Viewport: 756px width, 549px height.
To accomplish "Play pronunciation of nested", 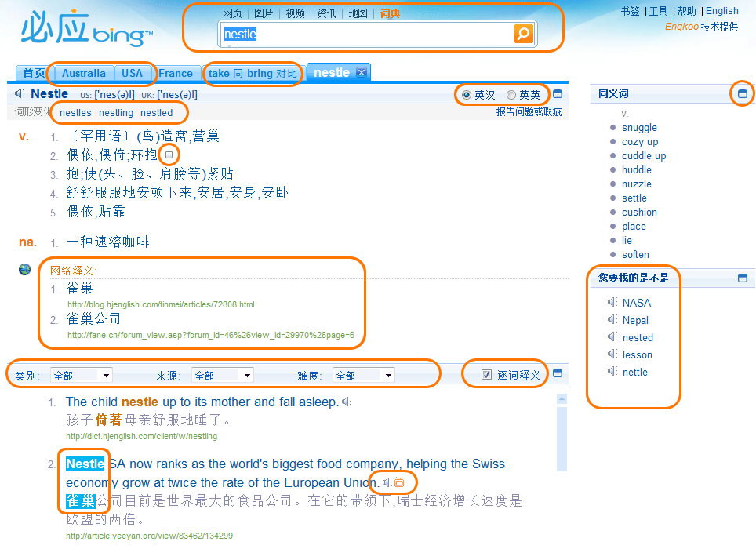I will [x=612, y=337].
